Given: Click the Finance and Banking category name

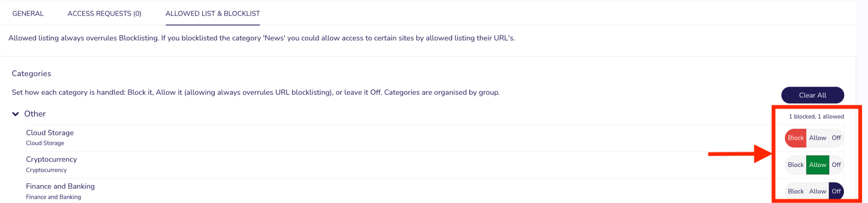Looking at the screenshot, I should point(60,186).
